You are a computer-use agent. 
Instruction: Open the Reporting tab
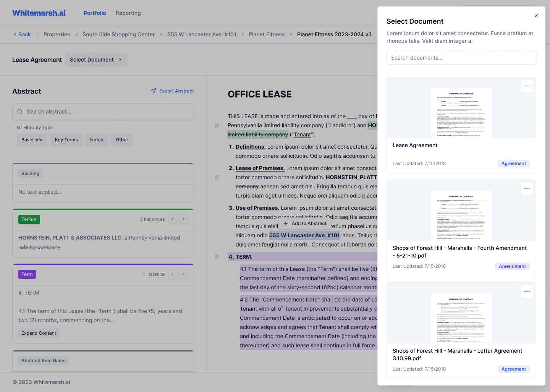[x=128, y=13]
